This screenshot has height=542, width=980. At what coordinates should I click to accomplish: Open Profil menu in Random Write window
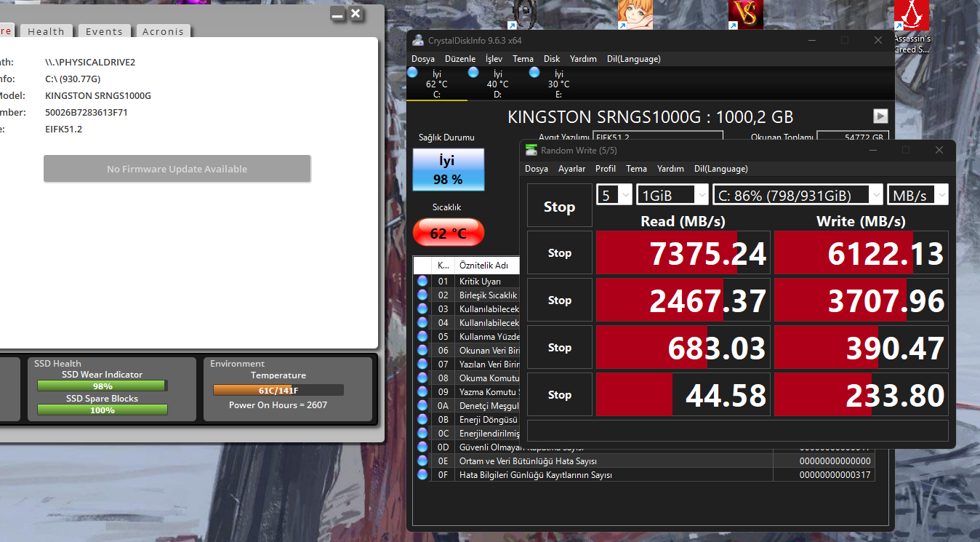606,169
